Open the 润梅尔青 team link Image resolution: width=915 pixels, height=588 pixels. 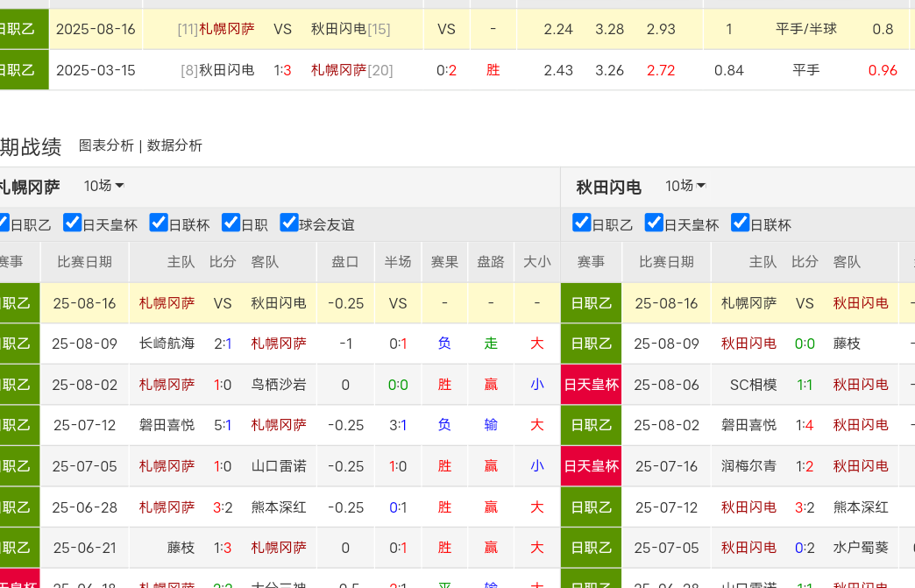(748, 466)
